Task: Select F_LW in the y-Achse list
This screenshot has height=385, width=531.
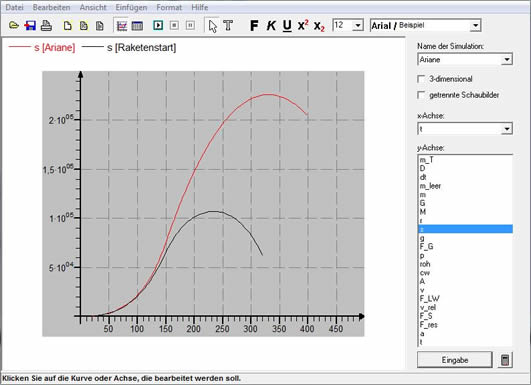Action: click(465, 299)
